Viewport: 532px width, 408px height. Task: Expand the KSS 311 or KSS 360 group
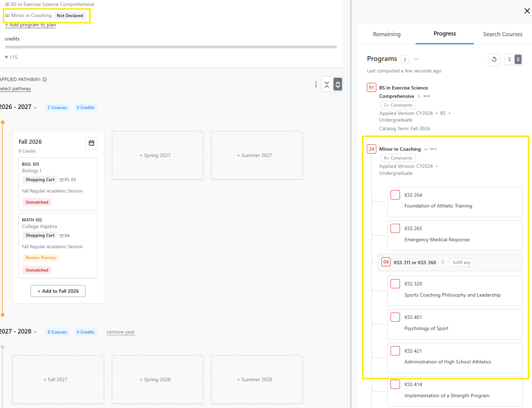(443, 262)
